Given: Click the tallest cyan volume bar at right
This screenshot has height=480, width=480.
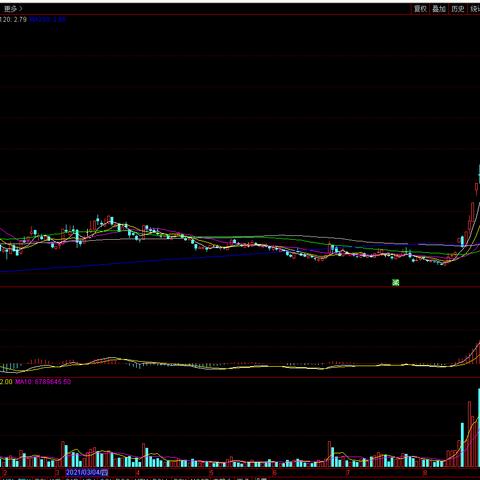Looking at the screenshot, I should click(479, 427).
